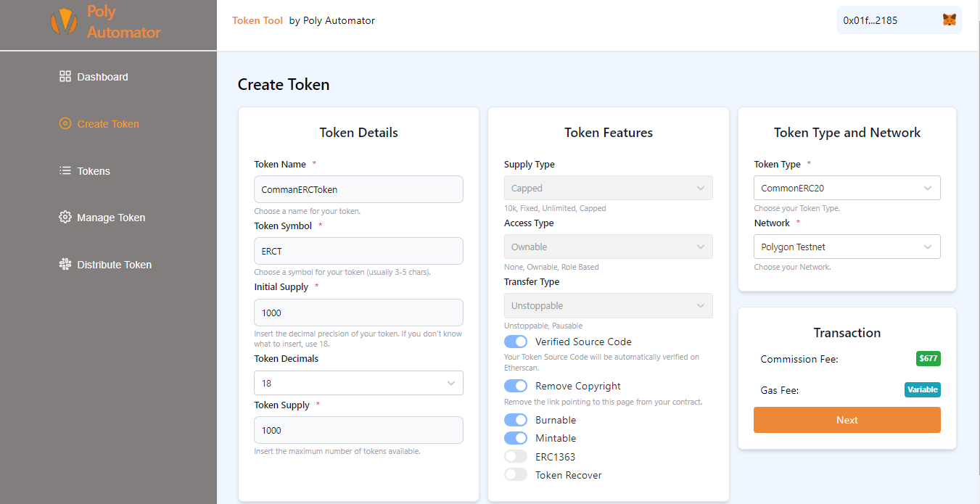Viewport: 980px width, 504px height.
Task: Go to the Dashboard menu item
Action: pos(102,77)
